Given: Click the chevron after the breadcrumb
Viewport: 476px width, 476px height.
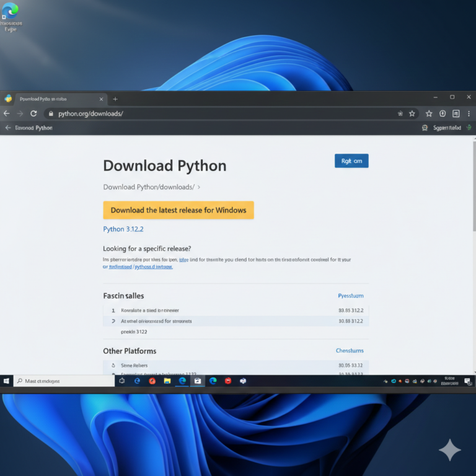Looking at the screenshot, I should coord(199,187).
